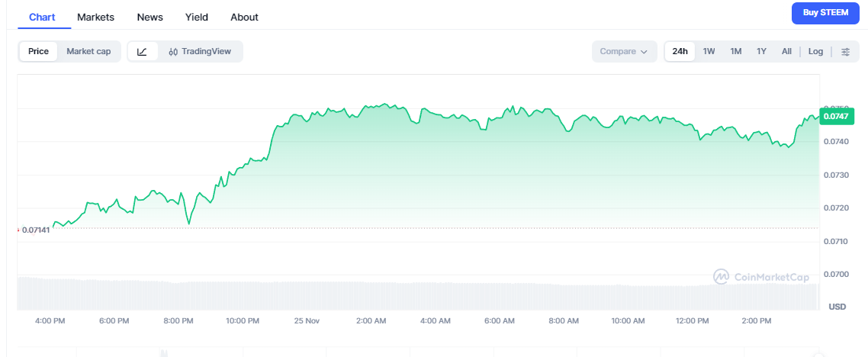Image resolution: width=868 pixels, height=357 pixels.
Task: Go to the Yield tab
Action: tap(197, 17)
